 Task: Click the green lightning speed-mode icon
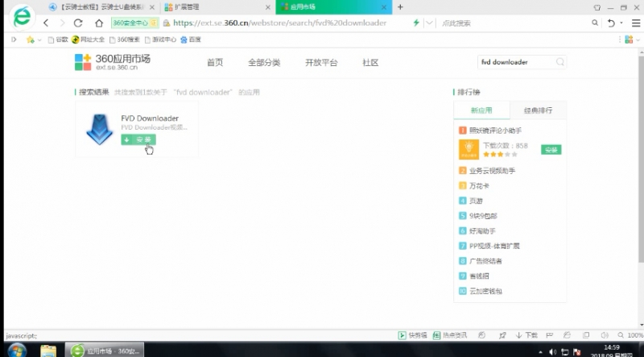click(x=416, y=23)
